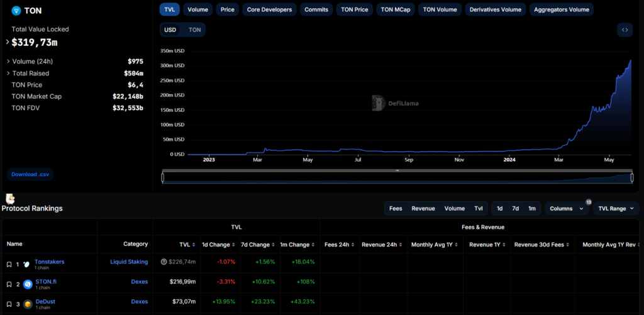Click the question mark icon beside Tonstakers TVL
The width and height of the screenshot is (644, 315).
(164, 262)
